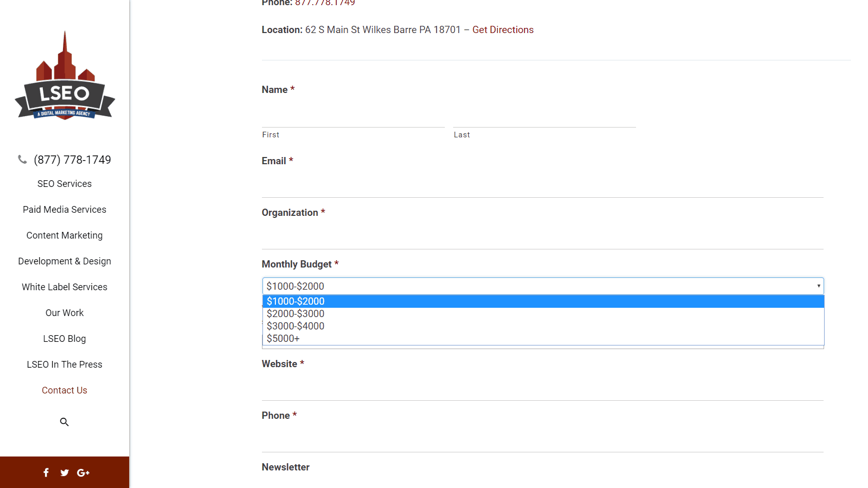Navigate to LSEO Blog
This screenshot has height=488, width=868.
65,339
